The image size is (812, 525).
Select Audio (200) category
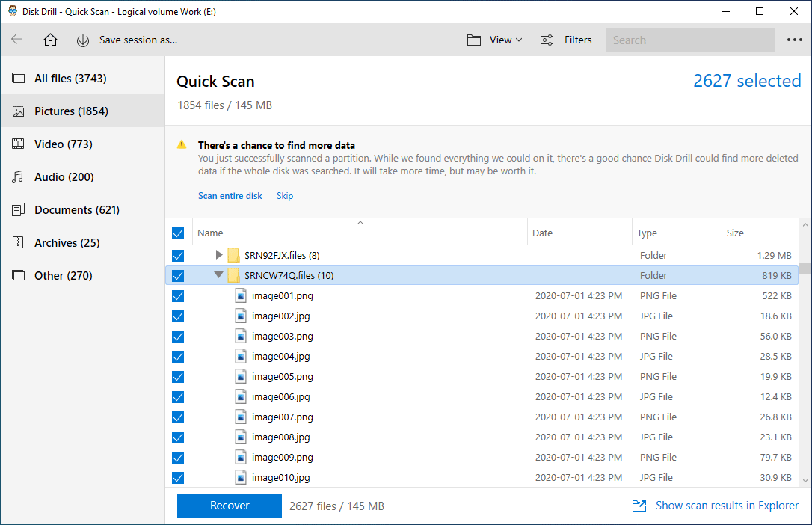[82, 177]
